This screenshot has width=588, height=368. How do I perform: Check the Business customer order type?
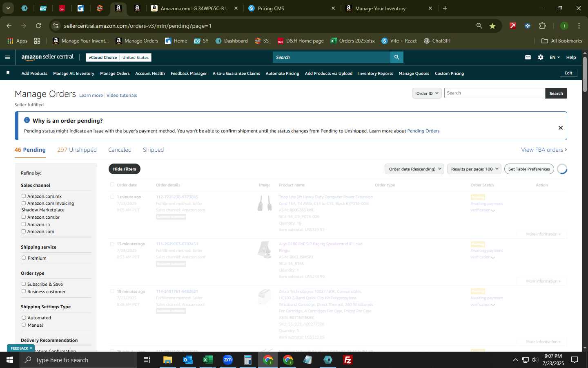(24, 291)
